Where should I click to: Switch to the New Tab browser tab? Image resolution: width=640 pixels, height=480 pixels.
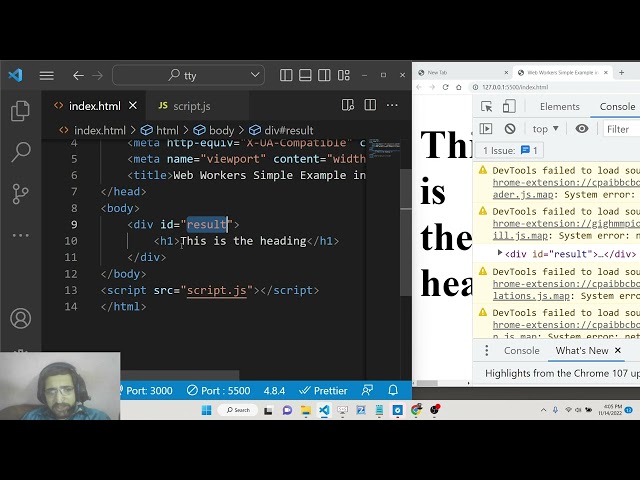tap(461, 73)
